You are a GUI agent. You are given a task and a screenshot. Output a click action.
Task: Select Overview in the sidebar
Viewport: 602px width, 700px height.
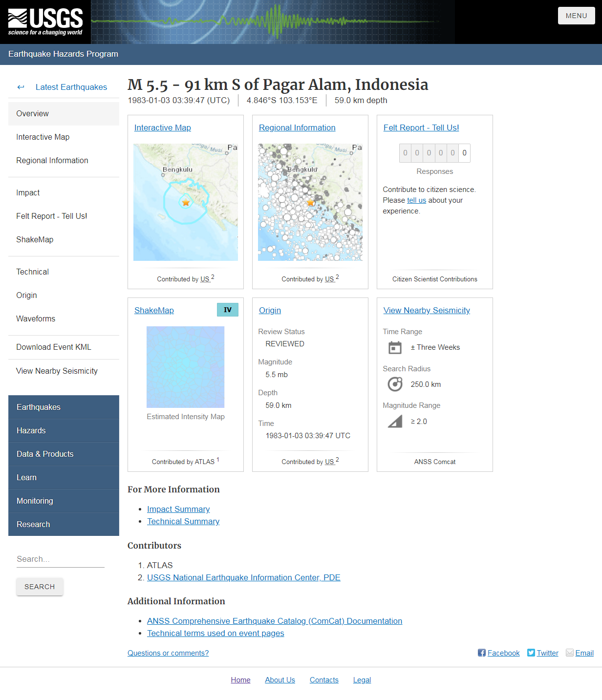coord(64,114)
